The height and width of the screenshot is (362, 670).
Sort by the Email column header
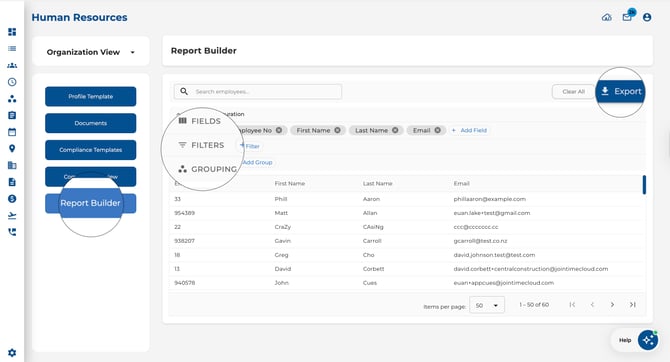tap(461, 183)
